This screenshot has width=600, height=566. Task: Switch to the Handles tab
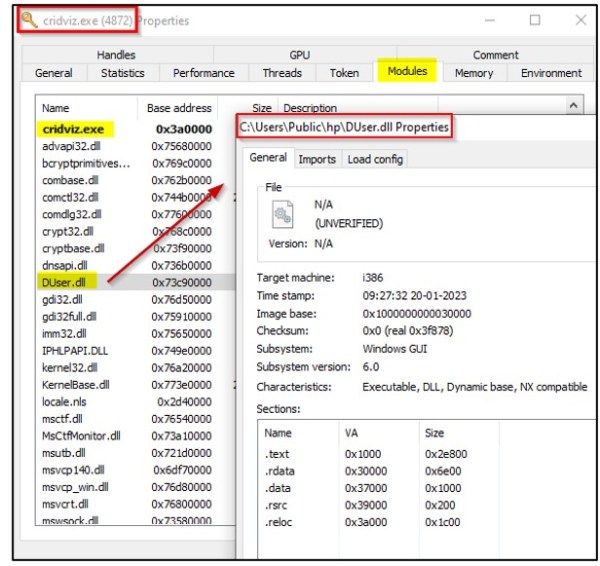[x=116, y=55]
